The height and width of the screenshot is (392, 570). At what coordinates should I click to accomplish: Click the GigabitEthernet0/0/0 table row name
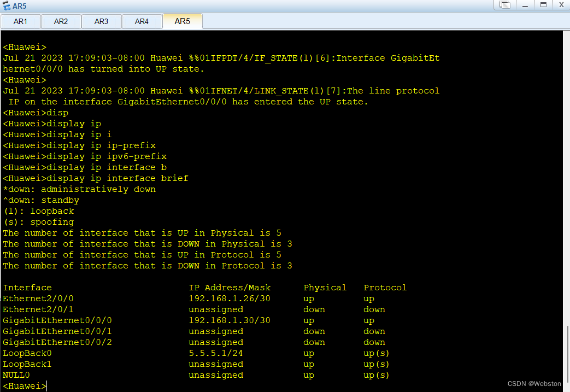point(57,320)
